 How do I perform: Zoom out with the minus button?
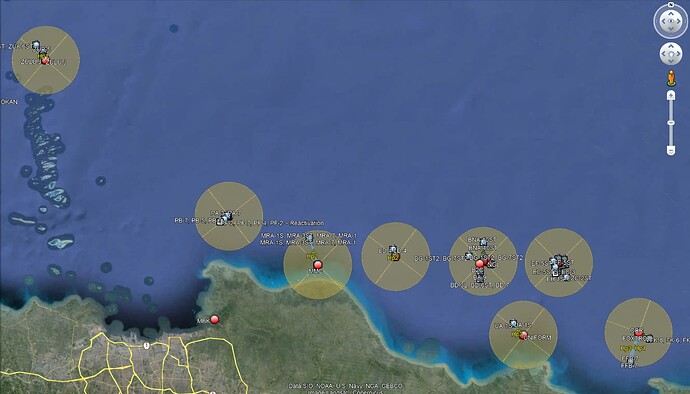pyautogui.click(x=671, y=151)
